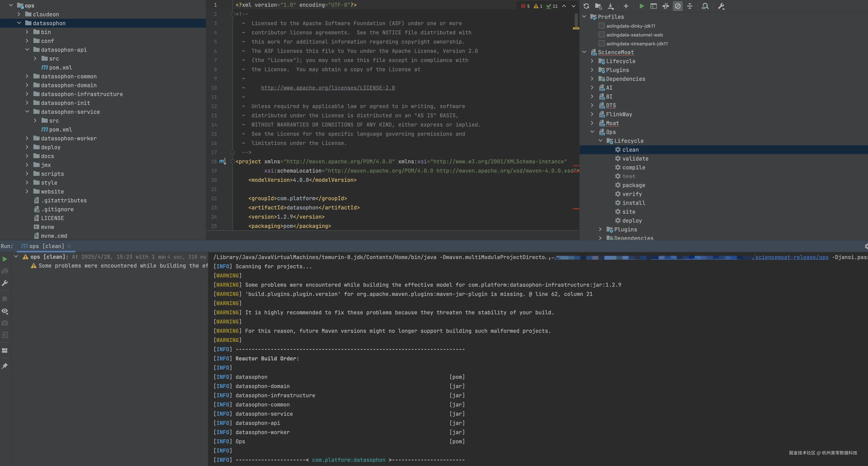
Task: Open the Apache LICENSE-2.0 URL link
Action: [328, 88]
